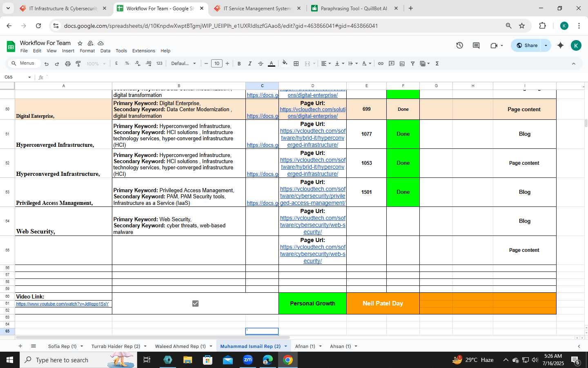Switch to the Turrab Haider Rep (2) sheet
Image resolution: width=588 pixels, height=368 pixels.
click(x=116, y=346)
